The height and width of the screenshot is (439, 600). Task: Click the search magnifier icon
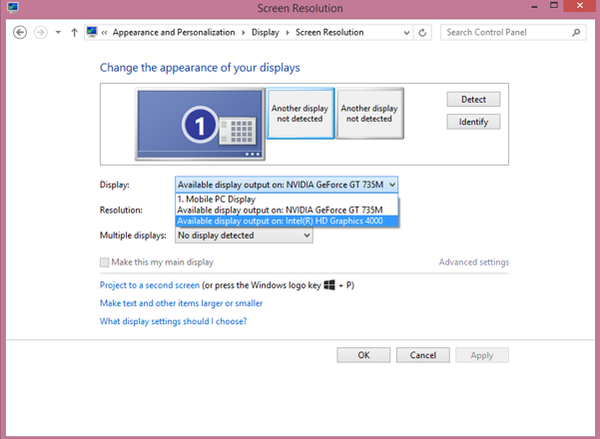point(576,32)
